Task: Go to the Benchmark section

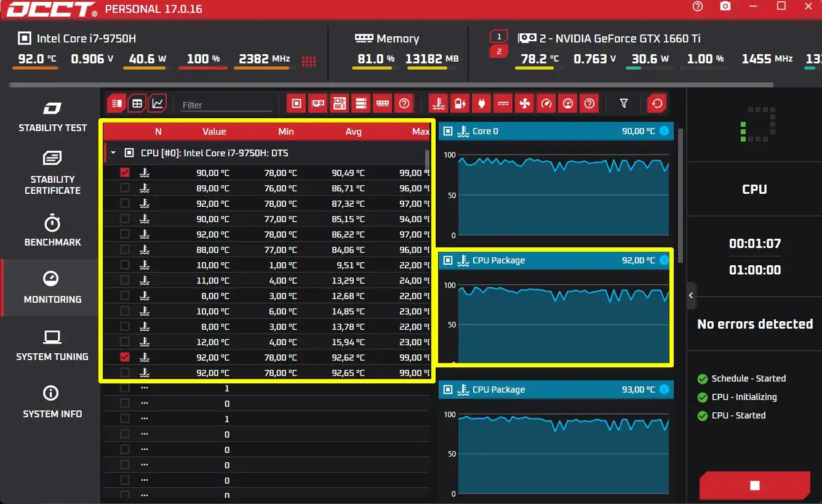Action: coord(52,231)
